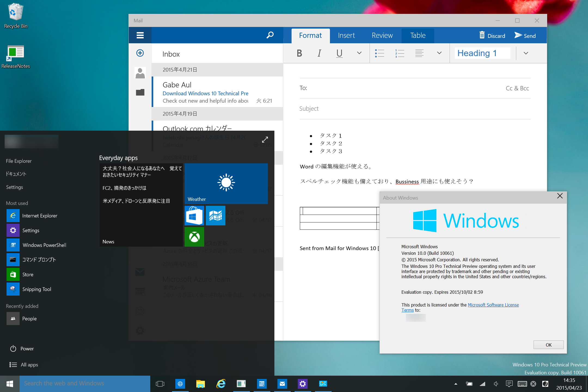This screenshot has width=588, height=392.
Task: Open Internet Explorer from the taskbar
Action: pyautogui.click(x=221, y=384)
